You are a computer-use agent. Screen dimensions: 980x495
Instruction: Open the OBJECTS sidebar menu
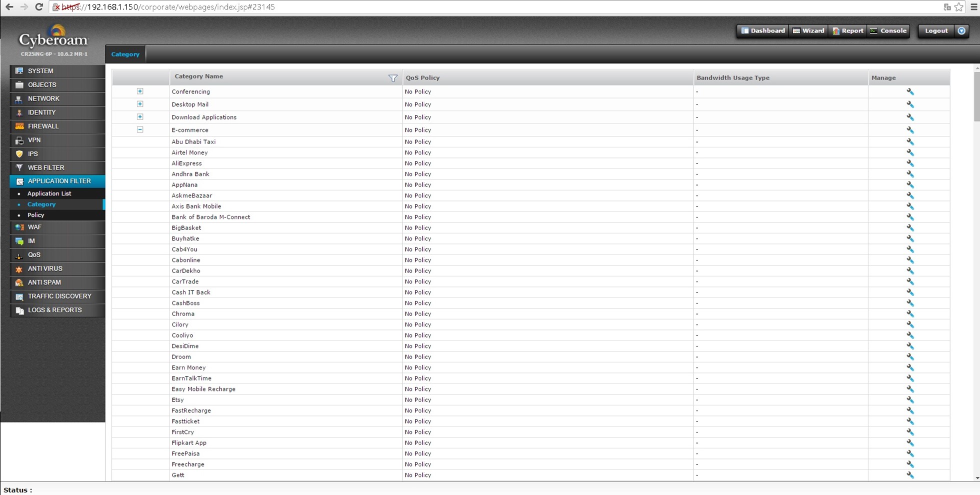point(57,85)
